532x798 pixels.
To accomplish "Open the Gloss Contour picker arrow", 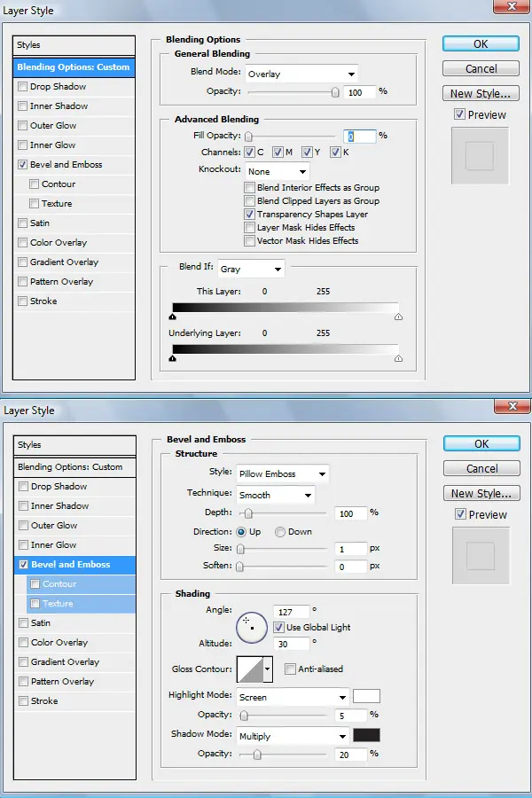I will tap(268, 669).
